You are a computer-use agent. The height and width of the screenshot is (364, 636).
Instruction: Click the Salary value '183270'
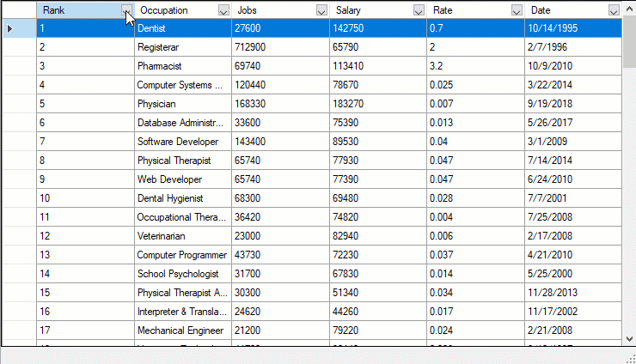pos(378,104)
